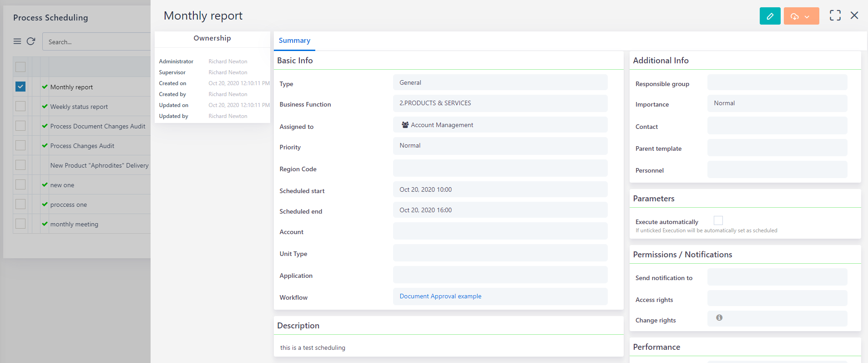
Task: Click the empty Account field
Action: pyautogui.click(x=500, y=231)
